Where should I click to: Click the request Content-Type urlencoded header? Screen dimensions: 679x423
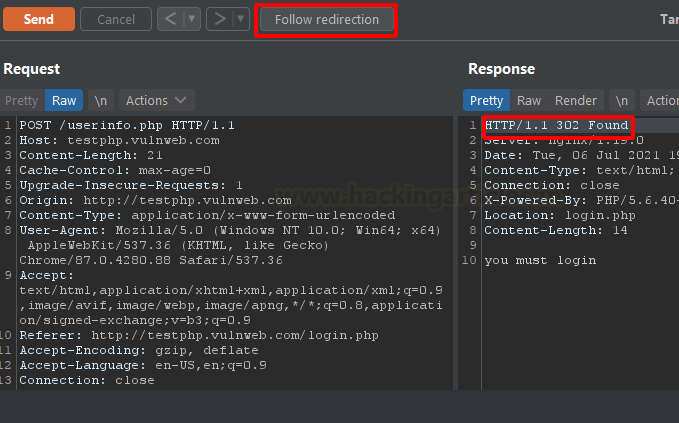click(207, 215)
